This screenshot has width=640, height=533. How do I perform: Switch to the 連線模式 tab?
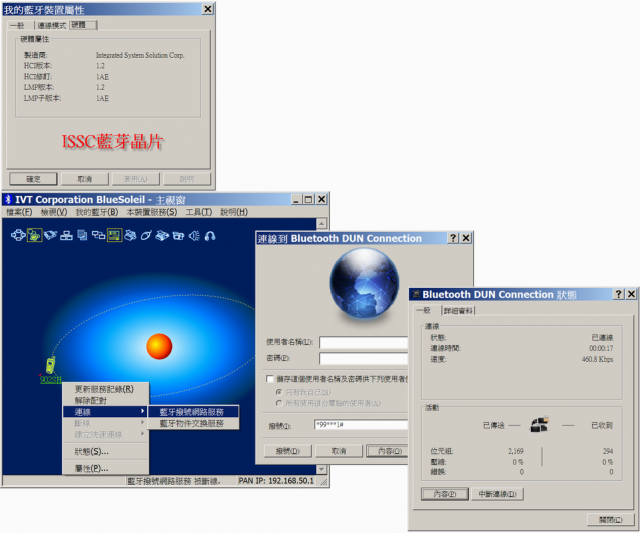click(51, 25)
